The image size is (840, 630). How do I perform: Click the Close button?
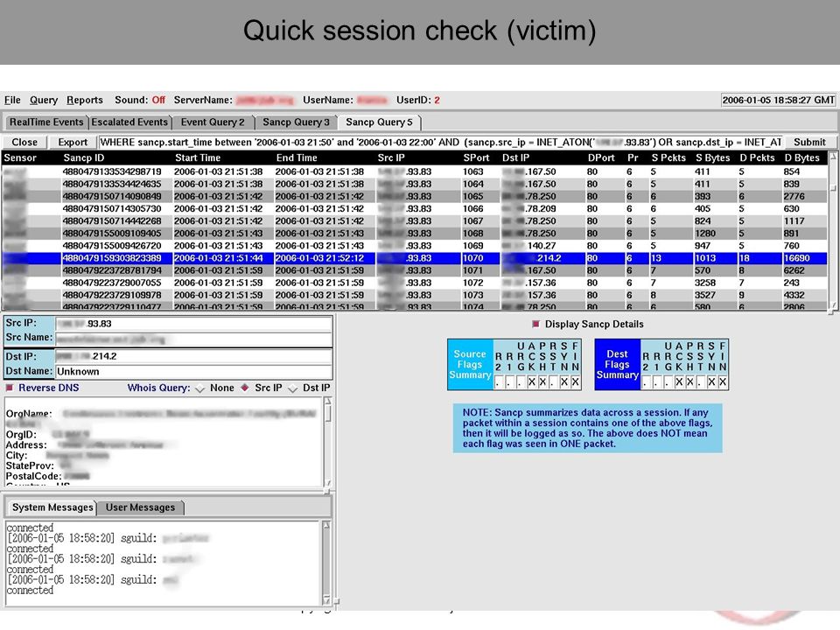(x=24, y=142)
